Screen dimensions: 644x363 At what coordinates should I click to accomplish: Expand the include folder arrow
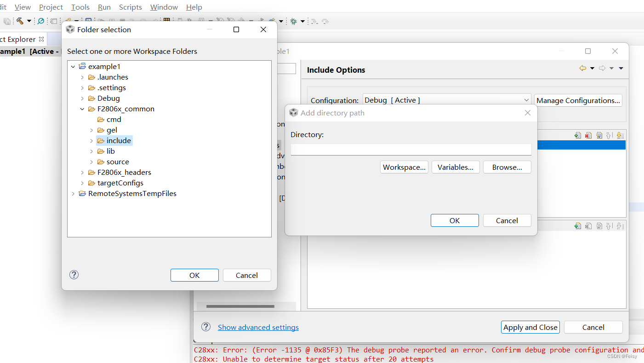coord(91,141)
